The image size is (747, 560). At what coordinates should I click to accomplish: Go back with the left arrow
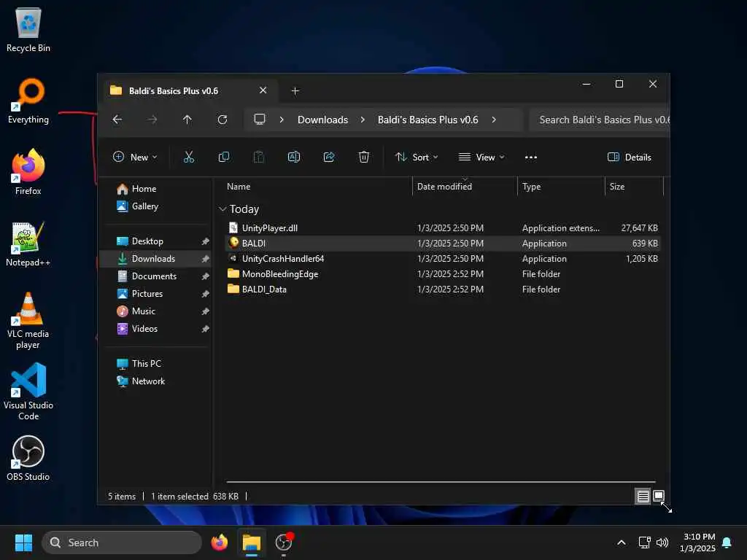pyautogui.click(x=117, y=120)
